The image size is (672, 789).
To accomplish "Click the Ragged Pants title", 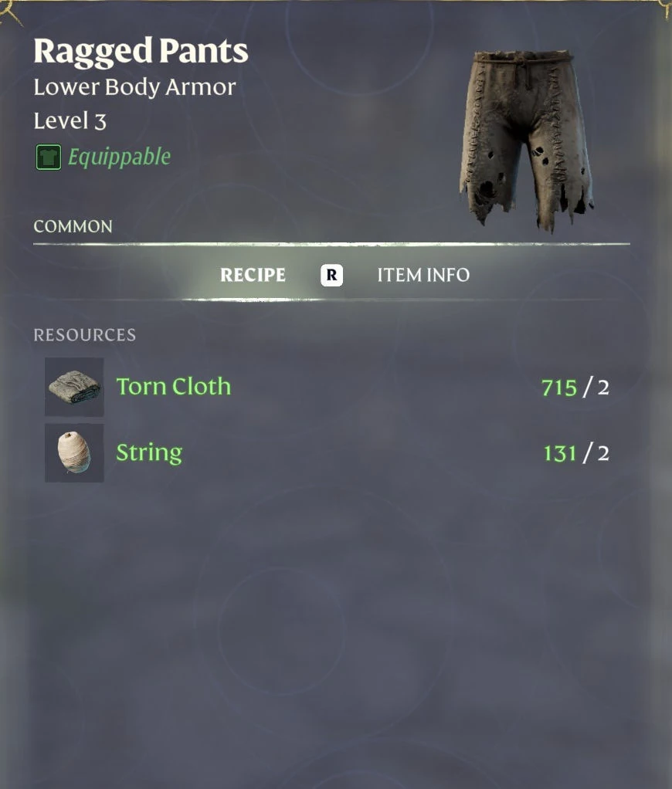I will tap(141, 52).
